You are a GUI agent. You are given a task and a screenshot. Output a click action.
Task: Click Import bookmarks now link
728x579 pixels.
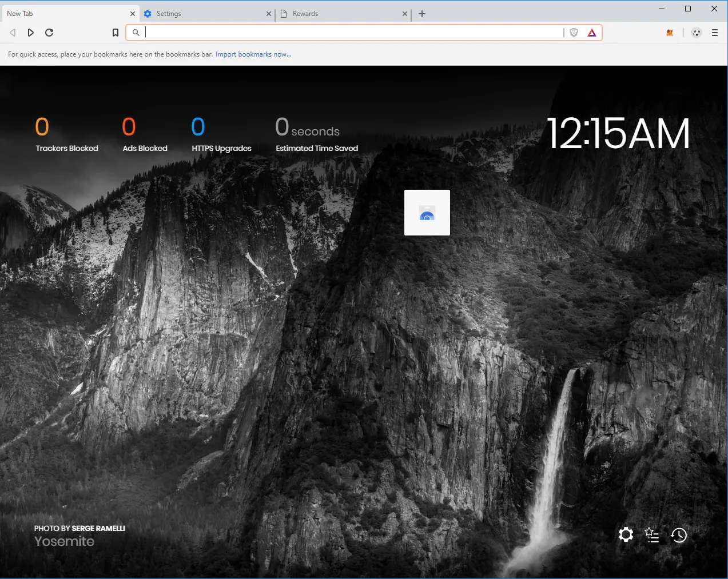point(253,54)
